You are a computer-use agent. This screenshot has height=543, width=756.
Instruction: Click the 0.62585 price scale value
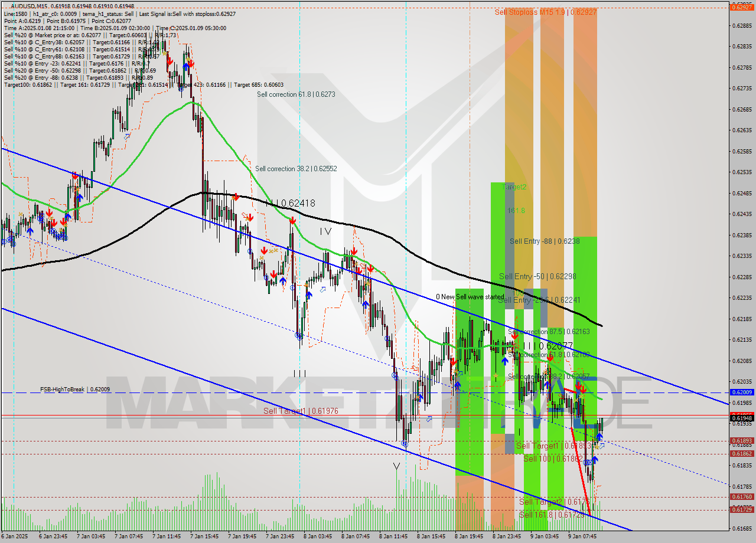(x=742, y=151)
